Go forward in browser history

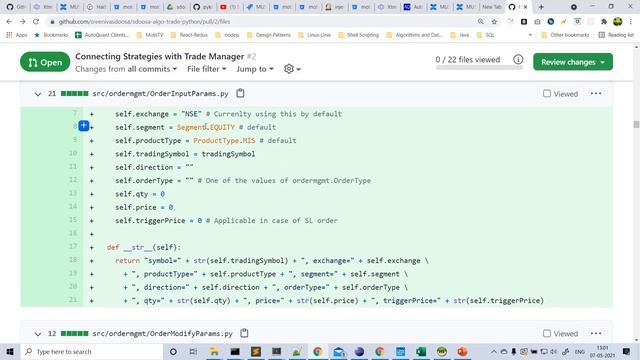tap(22, 22)
